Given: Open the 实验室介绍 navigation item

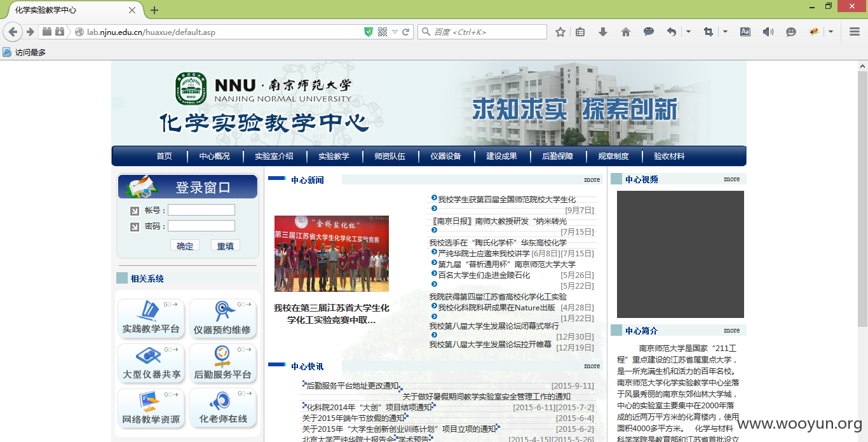Looking at the screenshot, I should coord(275,156).
